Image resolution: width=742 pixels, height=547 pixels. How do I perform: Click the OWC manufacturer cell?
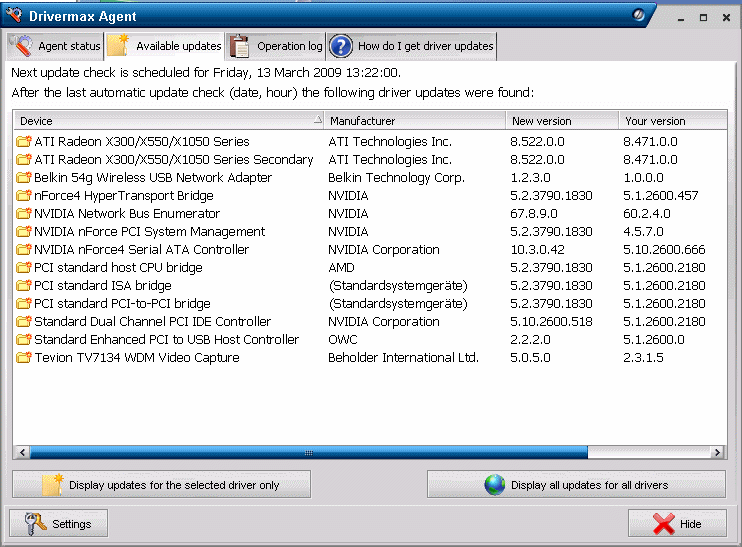pyautogui.click(x=343, y=339)
